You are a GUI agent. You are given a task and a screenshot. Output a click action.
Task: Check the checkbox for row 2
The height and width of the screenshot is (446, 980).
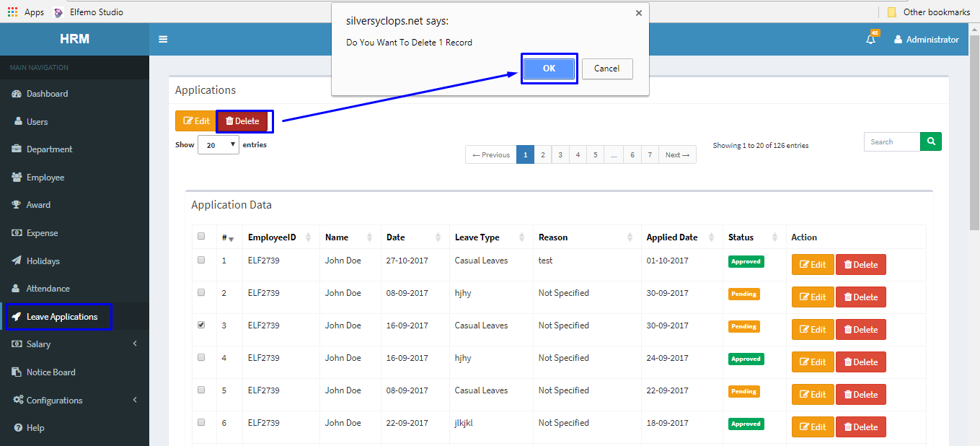(201, 292)
